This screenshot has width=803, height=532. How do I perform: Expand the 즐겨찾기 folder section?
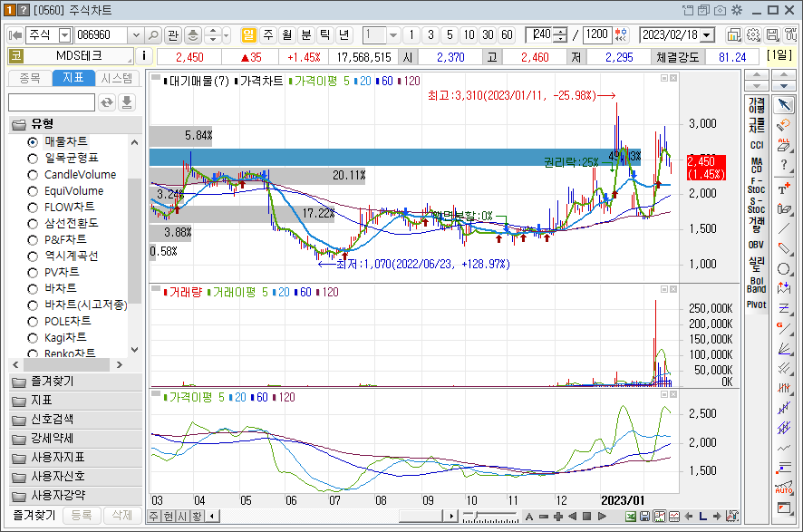click(x=75, y=382)
